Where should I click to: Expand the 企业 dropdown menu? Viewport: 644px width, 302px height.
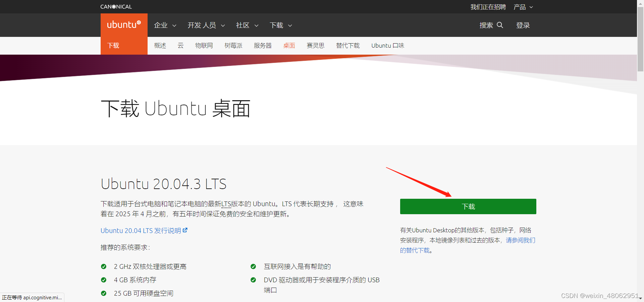click(x=165, y=25)
